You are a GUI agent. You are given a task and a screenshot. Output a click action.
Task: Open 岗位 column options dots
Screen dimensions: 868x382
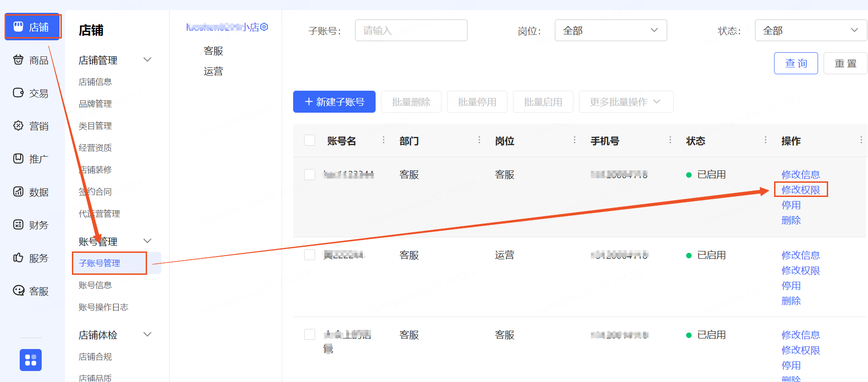pos(574,140)
